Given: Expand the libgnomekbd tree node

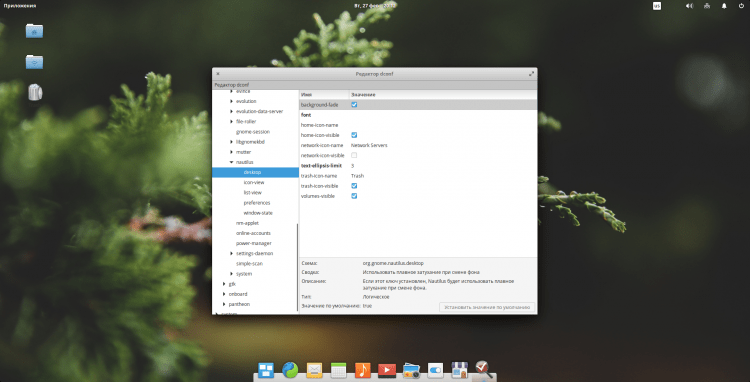Looking at the screenshot, I should click(x=232, y=142).
